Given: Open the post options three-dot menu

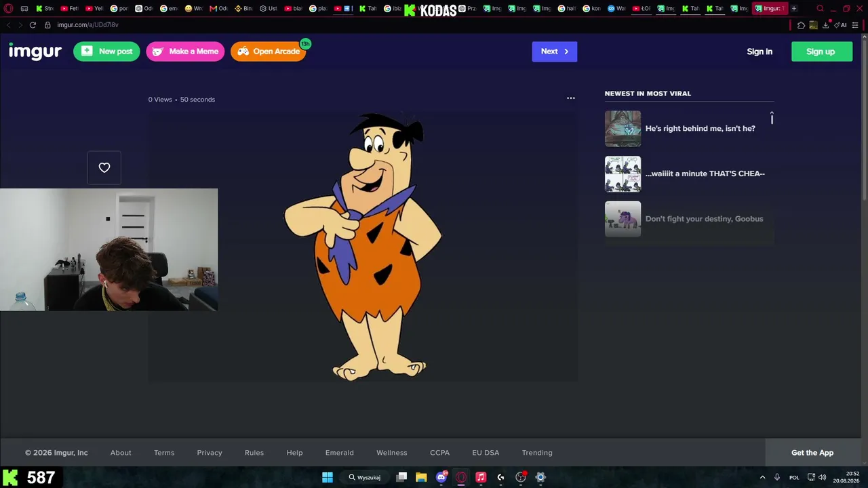Looking at the screenshot, I should (x=571, y=98).
